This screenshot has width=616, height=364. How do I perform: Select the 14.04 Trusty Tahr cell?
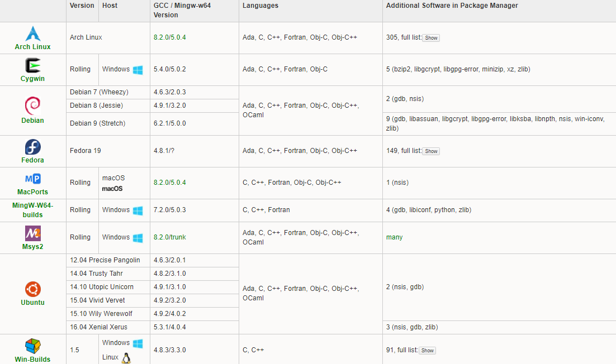pos(108,274)
